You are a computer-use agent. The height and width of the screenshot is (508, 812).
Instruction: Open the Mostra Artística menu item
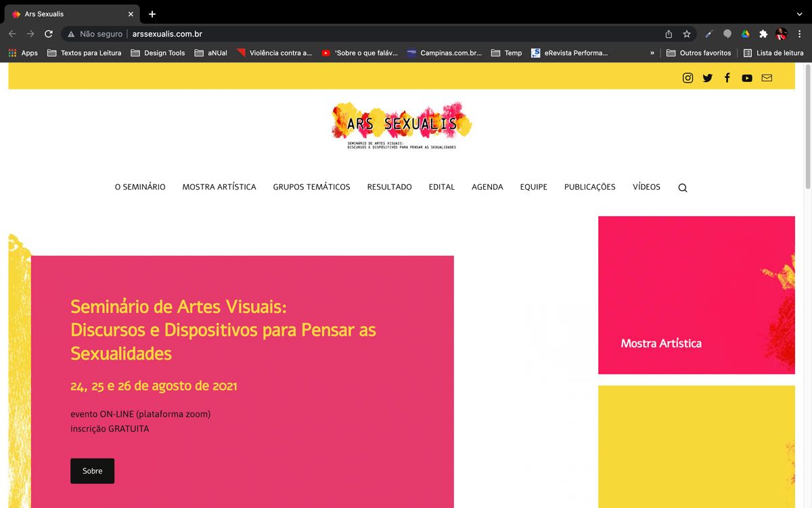pyautogui.click(x=219, y=187)
